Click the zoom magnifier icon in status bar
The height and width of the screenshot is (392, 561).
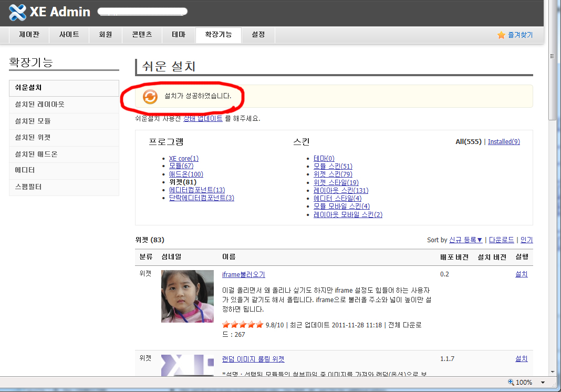point(511,383)
